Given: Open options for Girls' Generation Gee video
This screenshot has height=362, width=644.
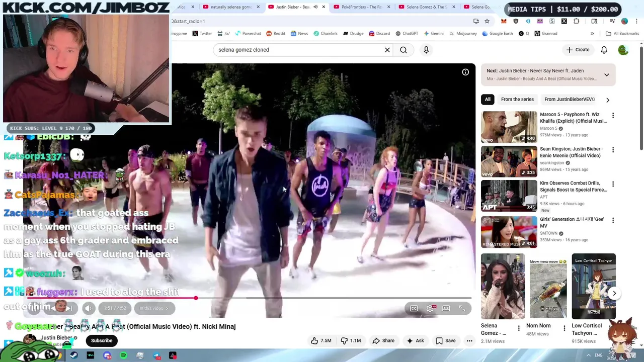Looking at the screenshot, I should 613,220.
